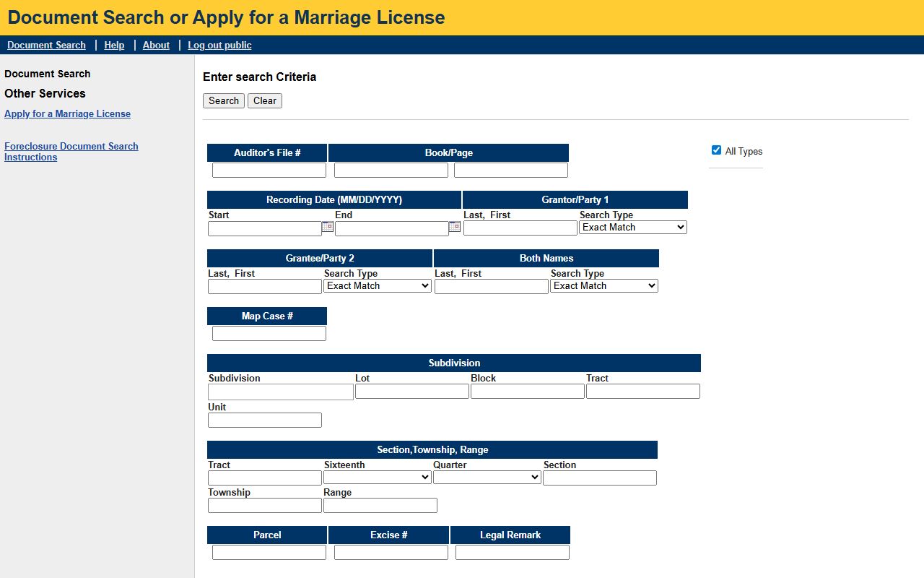Focus the Map Case # field

[269, 334]
